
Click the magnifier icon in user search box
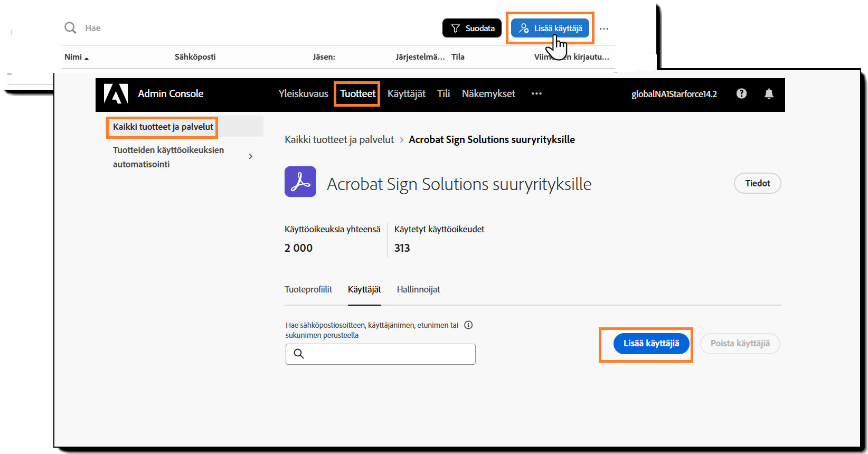click(x=299, y=354)
